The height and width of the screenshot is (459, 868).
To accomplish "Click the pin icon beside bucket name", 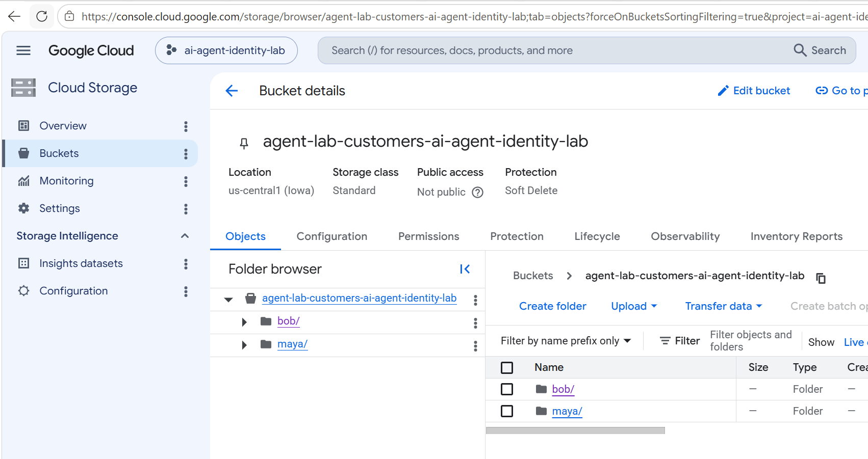I will point(244,143).
